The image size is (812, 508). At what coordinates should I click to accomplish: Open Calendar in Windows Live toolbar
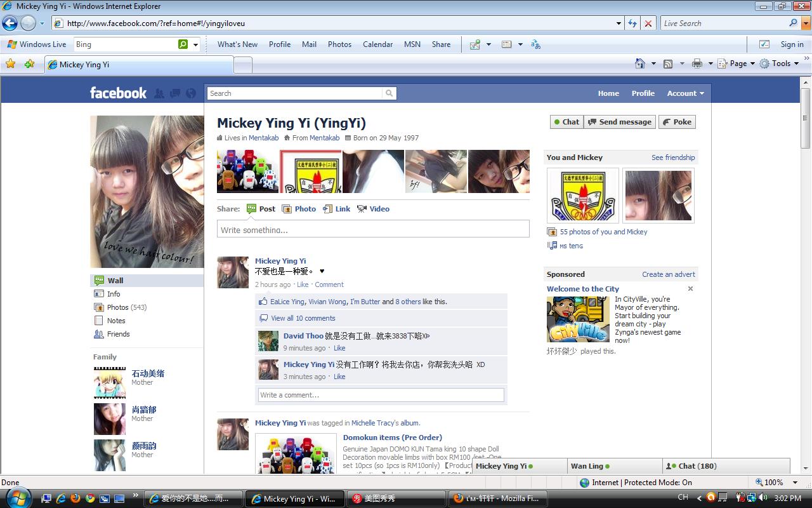[377, 44]
